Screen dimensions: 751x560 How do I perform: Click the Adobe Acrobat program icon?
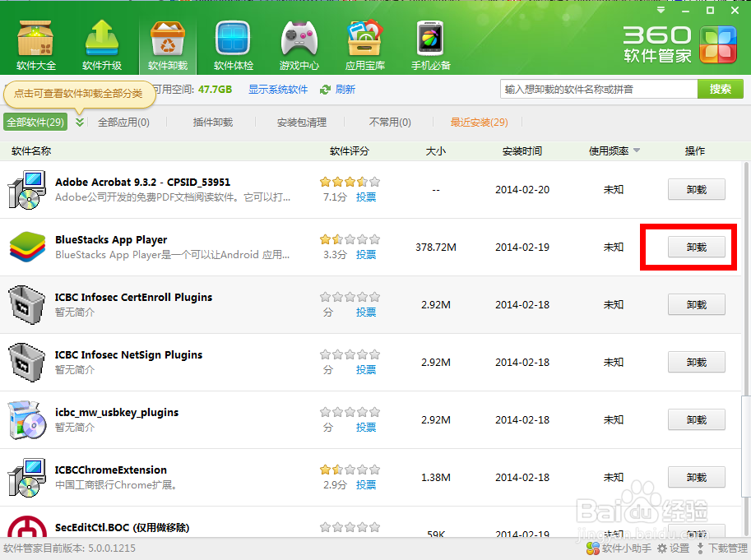pos(27,189)
